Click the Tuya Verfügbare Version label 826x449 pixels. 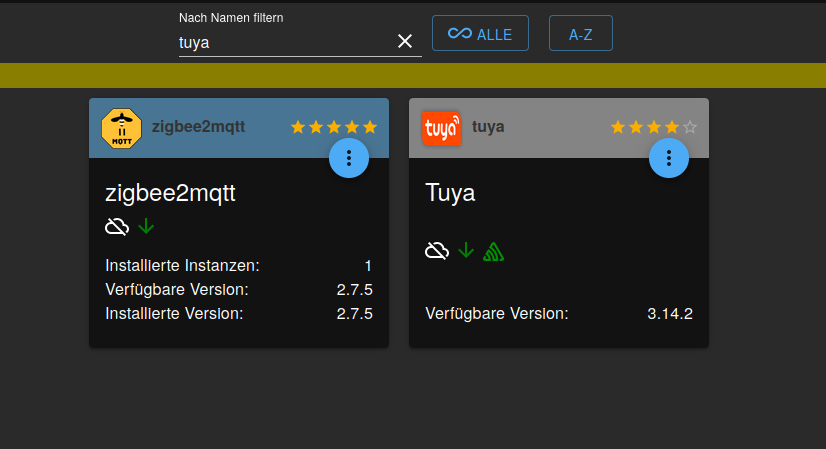[x=497, y=314]
